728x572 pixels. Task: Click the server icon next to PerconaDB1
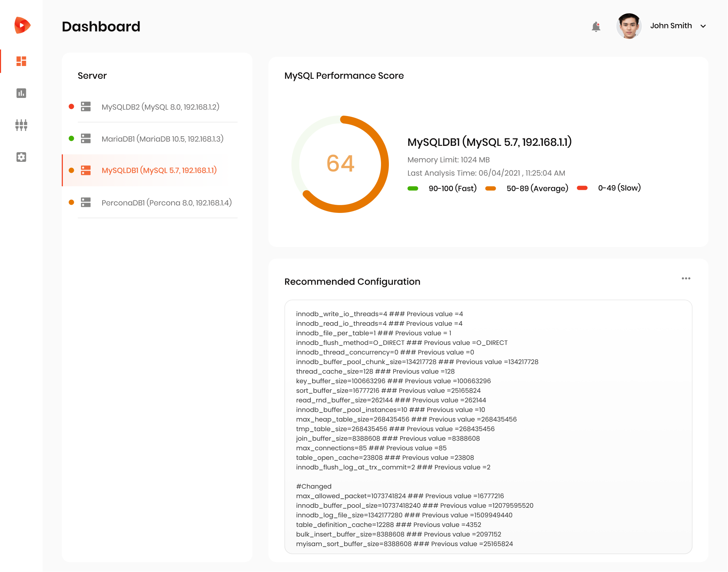(86, 202)
